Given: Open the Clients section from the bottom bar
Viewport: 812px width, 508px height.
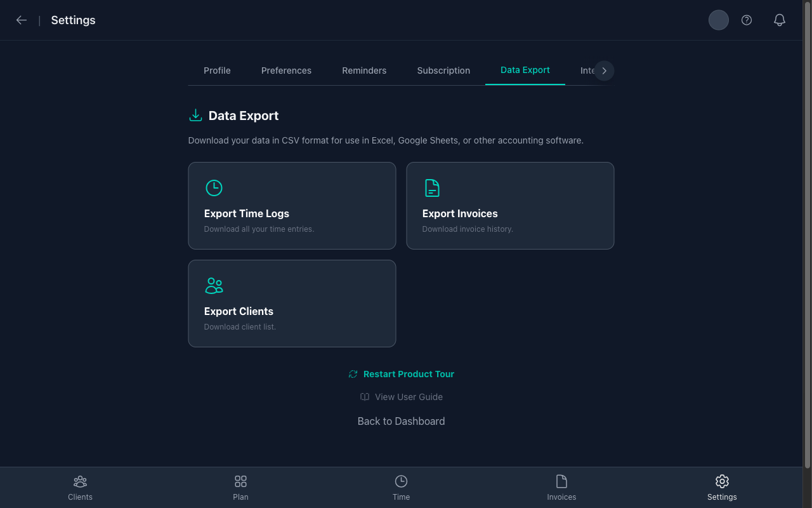Looking at the screenshot, I should pyautogui.click(x=80, y=486).
